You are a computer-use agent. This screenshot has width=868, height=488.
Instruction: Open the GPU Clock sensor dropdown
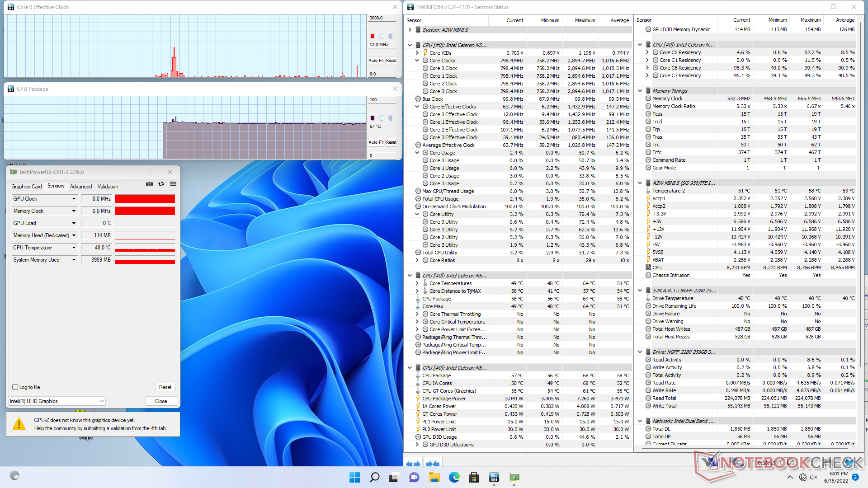74,199
